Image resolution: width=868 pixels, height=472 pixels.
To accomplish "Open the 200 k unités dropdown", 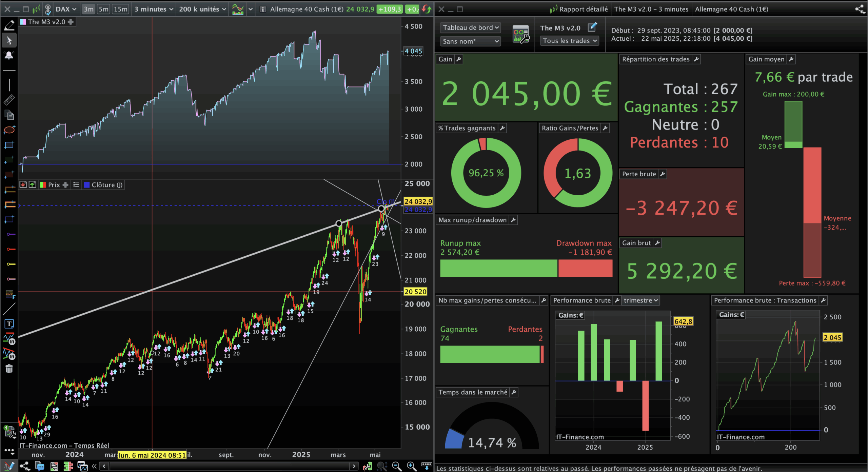I will (x=202, y=9).
